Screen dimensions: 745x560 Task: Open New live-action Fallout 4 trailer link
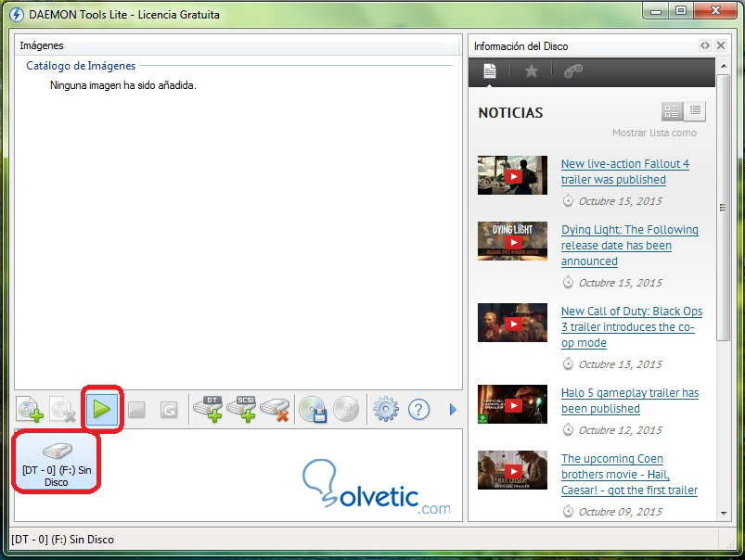(624, 172)
